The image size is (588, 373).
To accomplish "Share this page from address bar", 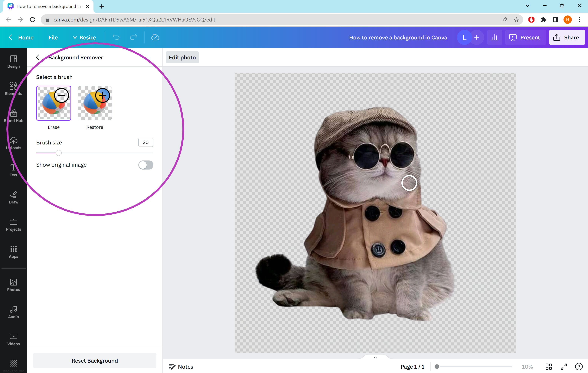I will (504, 20).
